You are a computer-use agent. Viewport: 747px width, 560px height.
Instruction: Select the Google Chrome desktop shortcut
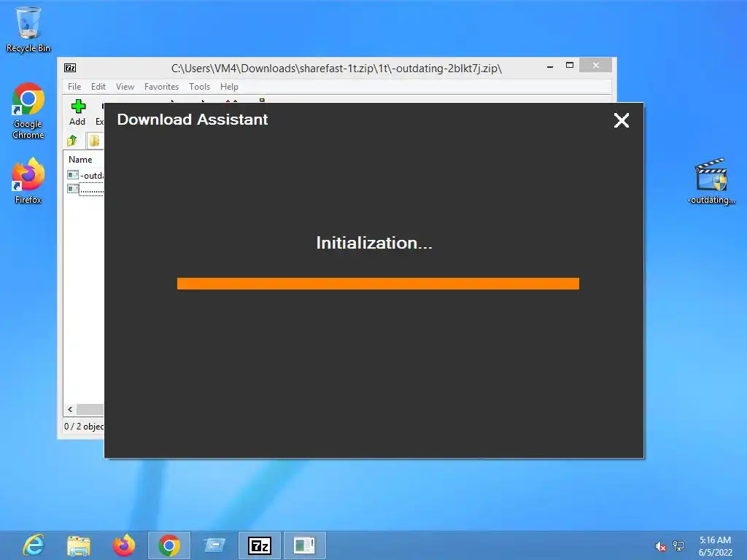pos(28,111)
